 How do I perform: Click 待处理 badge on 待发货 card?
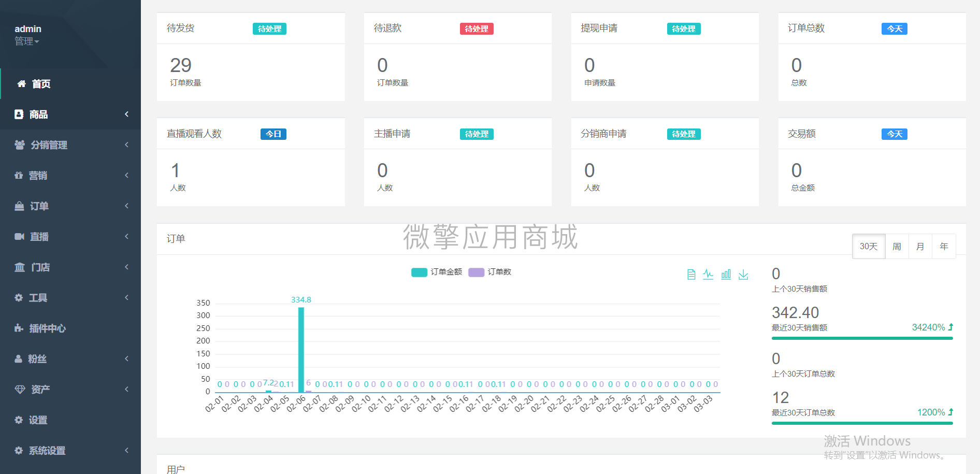coord(269,29)
